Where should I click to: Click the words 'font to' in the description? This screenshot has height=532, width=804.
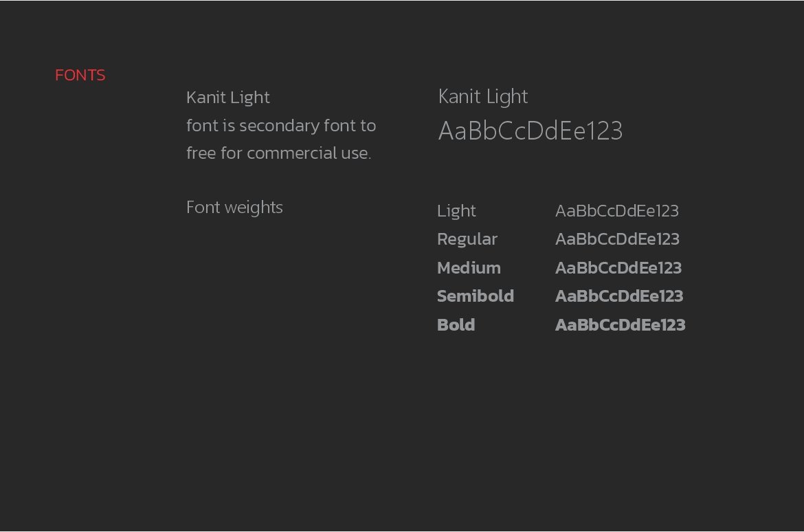350,126
